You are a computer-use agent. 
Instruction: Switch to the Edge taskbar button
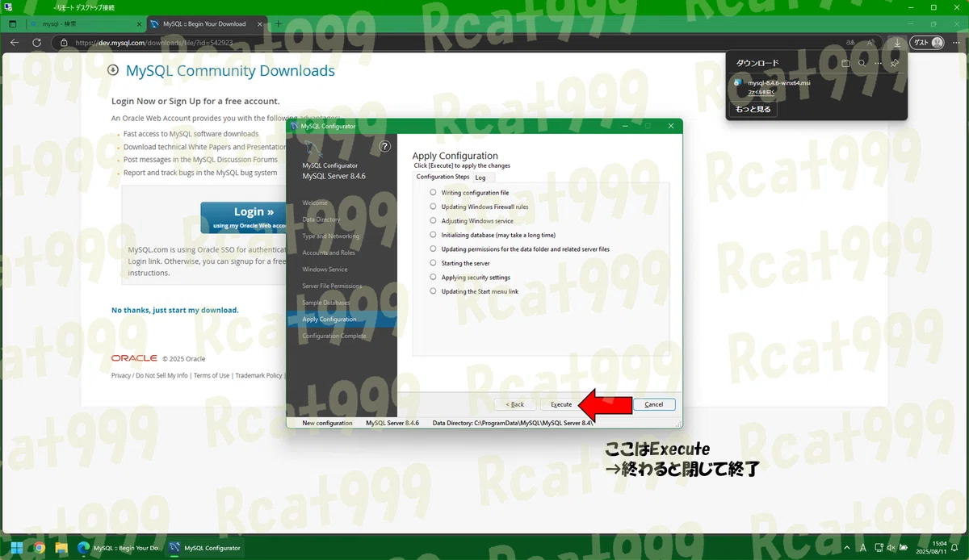tap(120, 548)
